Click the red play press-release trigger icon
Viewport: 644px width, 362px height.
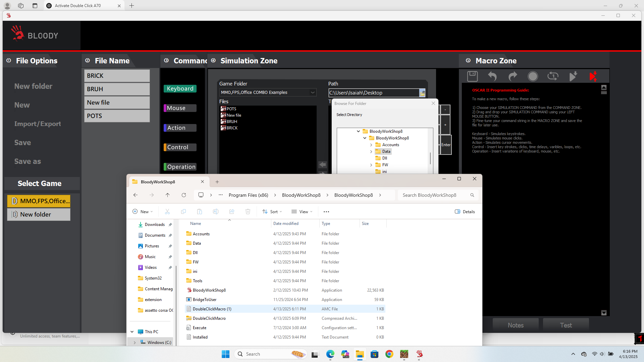[x=593, y=76]
